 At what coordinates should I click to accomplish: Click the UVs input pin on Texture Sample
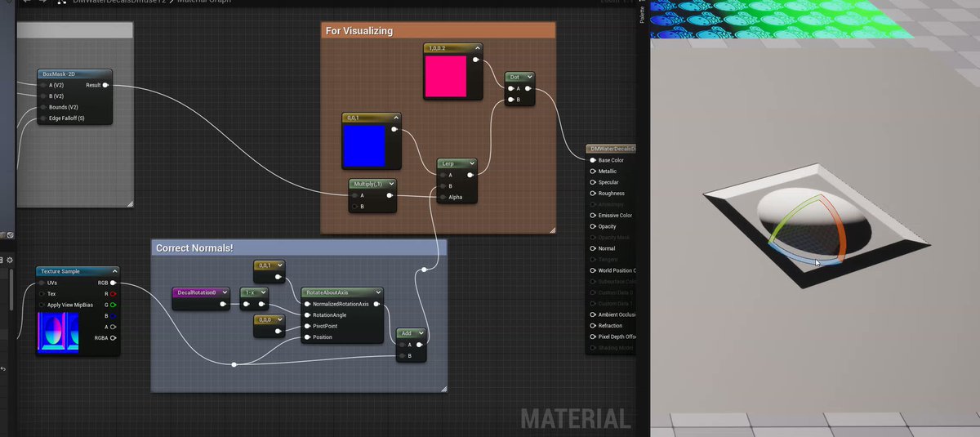pyautogui.click(x=42, y=283)
